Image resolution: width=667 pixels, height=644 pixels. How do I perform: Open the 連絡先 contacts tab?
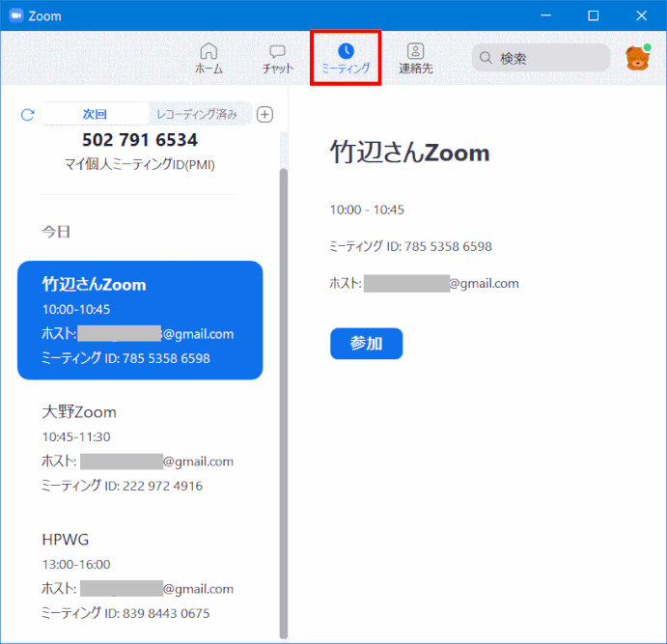click(x=416, y=59)
